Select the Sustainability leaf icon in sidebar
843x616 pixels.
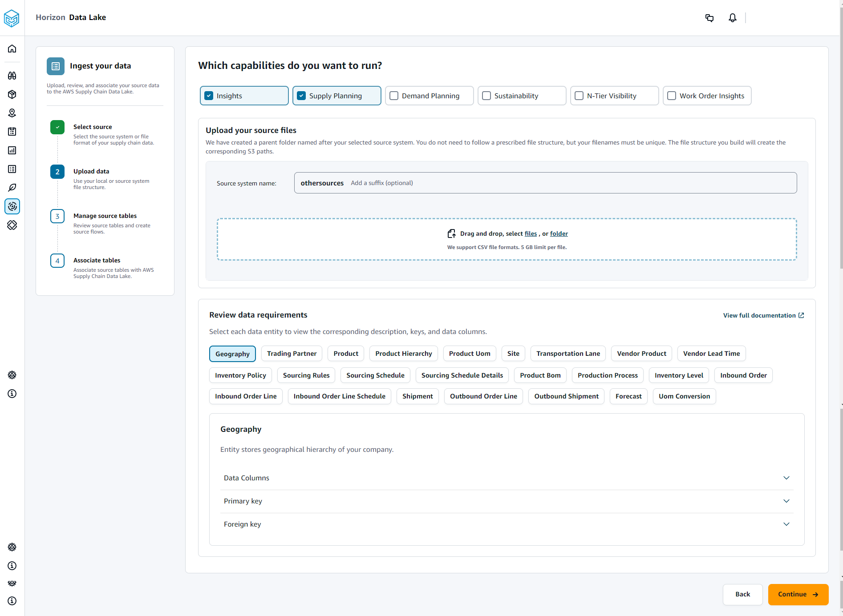coord(12,187)
